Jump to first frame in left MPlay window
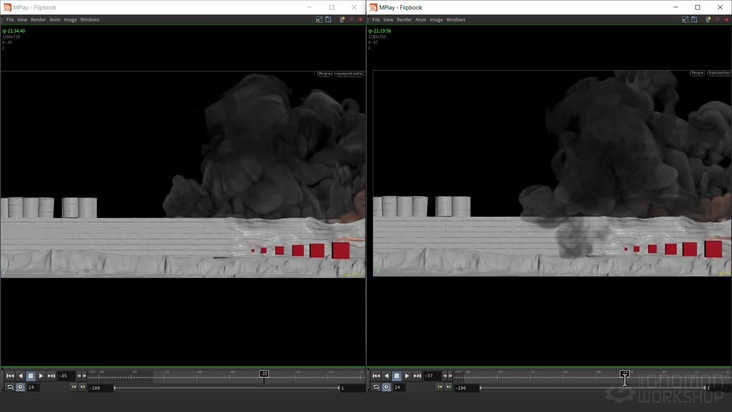The height and width of the screenshot is (412, 732). [x=10, y=376]
